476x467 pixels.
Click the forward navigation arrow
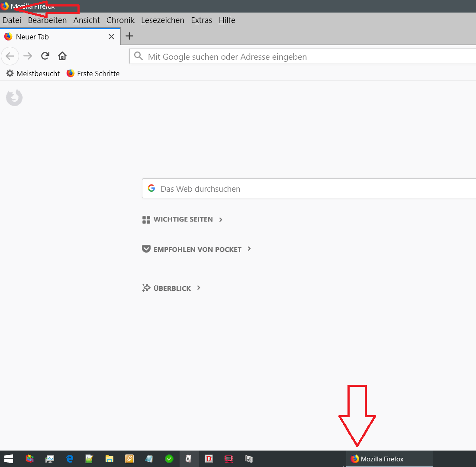28,56
